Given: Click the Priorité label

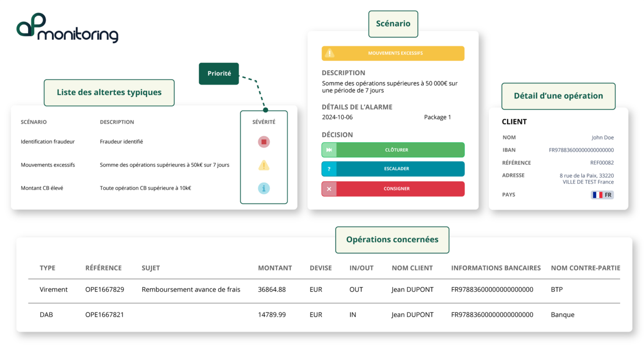Looking at the screenshot, I should pos(218,73).
